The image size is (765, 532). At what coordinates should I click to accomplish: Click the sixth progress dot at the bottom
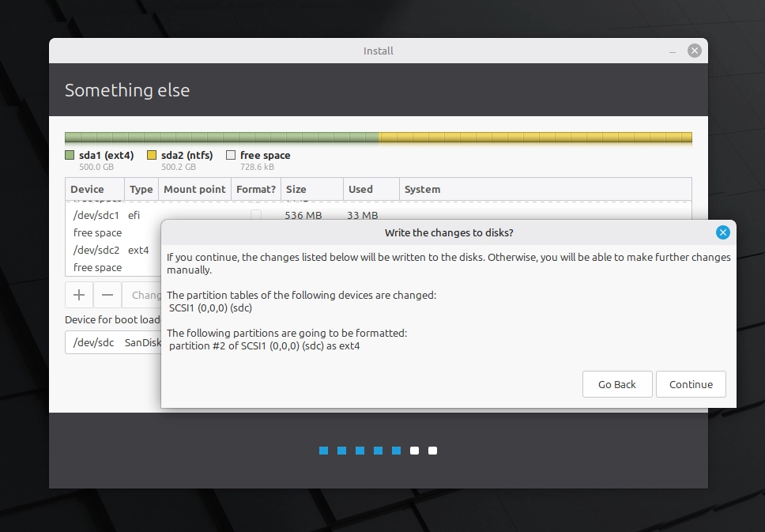coord(414,451)
